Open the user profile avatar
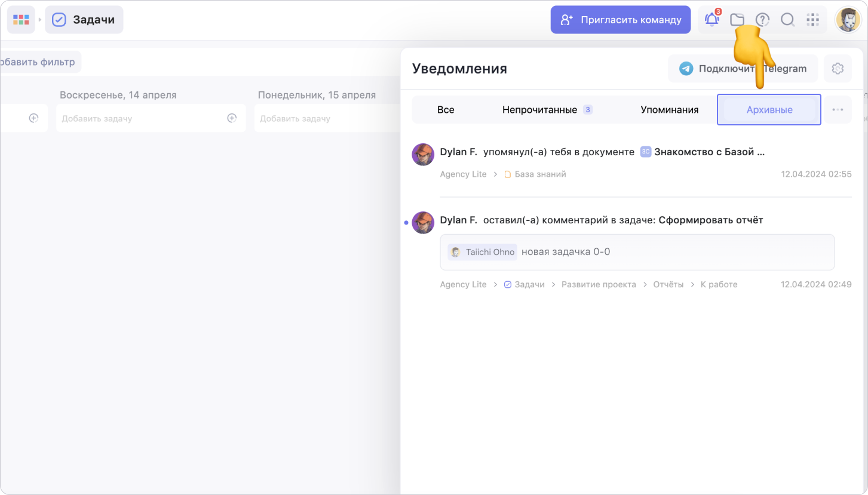 tap(847, 20)
